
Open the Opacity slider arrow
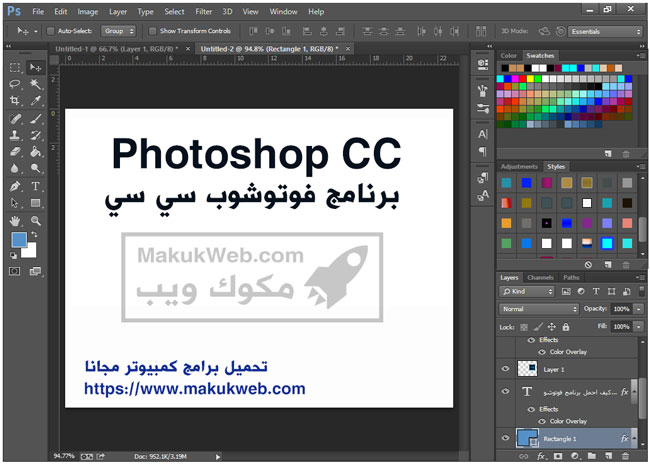point(639,309)
